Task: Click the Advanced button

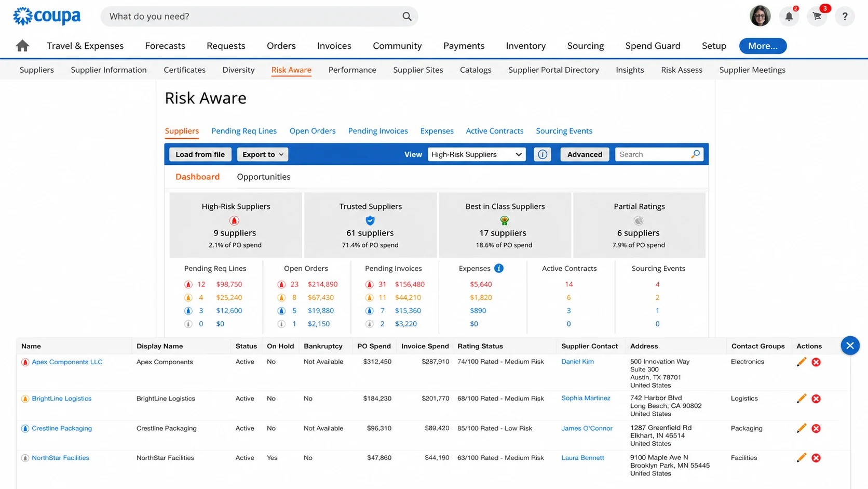Action: [585, 154]
